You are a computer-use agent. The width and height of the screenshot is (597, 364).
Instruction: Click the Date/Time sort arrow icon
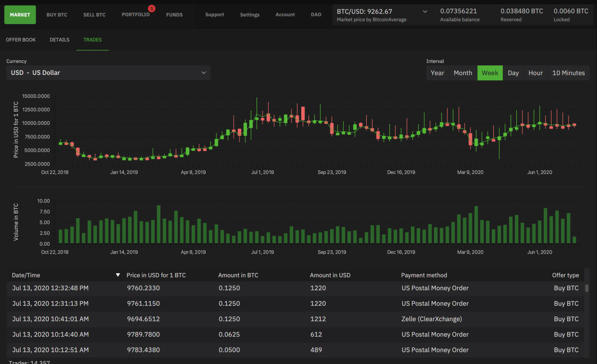pos(118,275)
